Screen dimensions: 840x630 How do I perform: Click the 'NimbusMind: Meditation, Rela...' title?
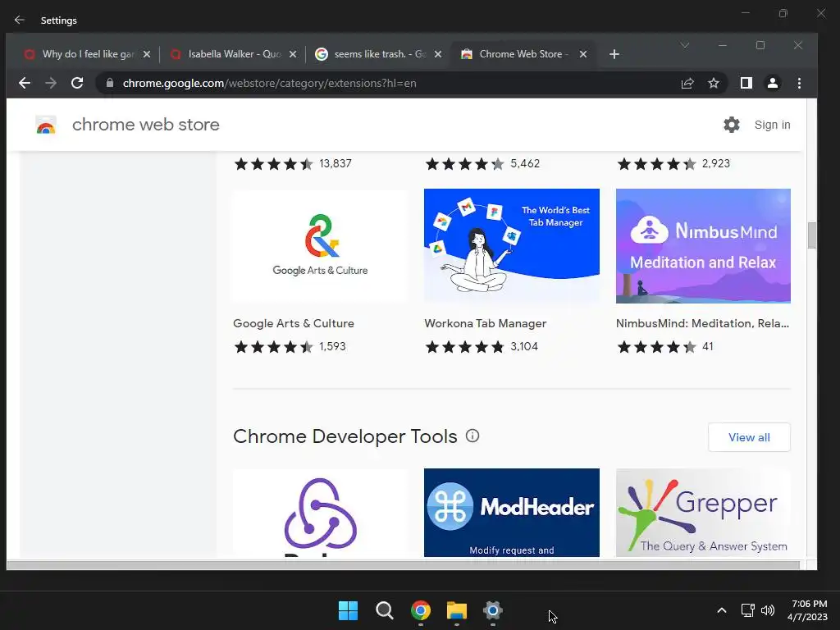[702, 323]
